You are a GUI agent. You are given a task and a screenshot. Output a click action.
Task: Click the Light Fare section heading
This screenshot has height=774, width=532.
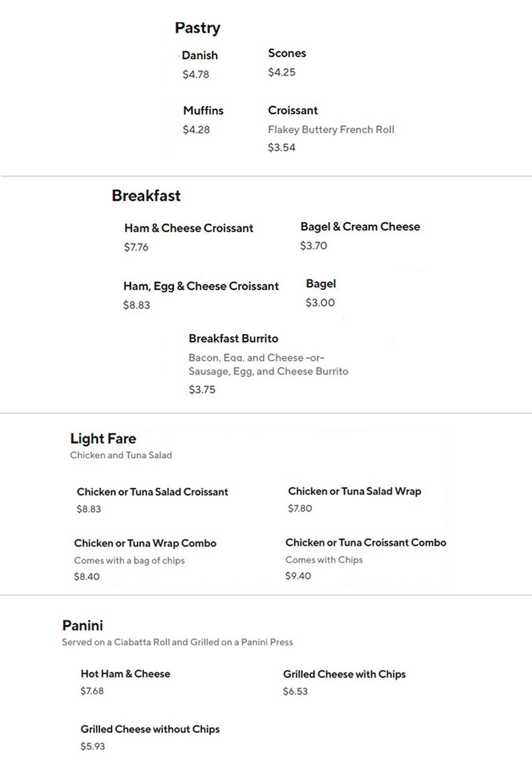click(x=103, y=438)
